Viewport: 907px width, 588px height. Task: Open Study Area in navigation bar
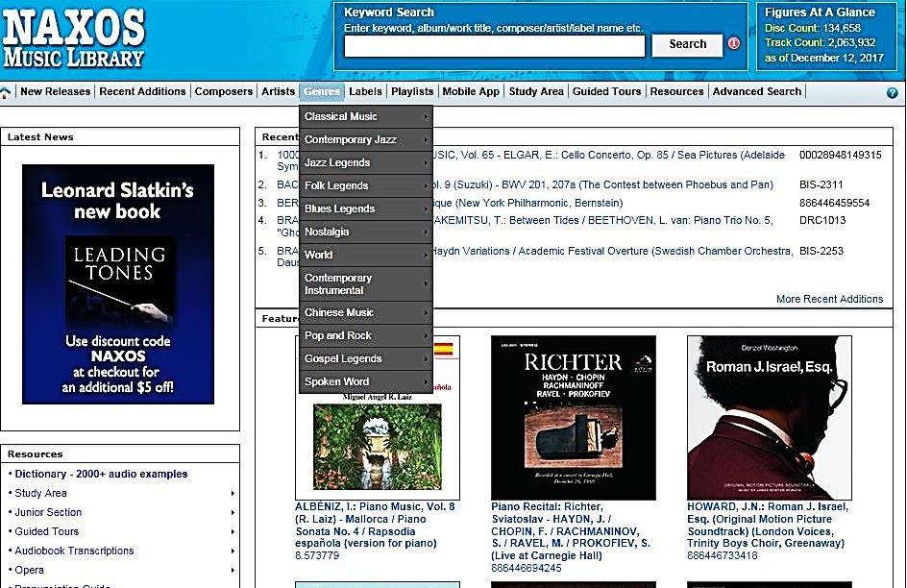pos(535,91)
